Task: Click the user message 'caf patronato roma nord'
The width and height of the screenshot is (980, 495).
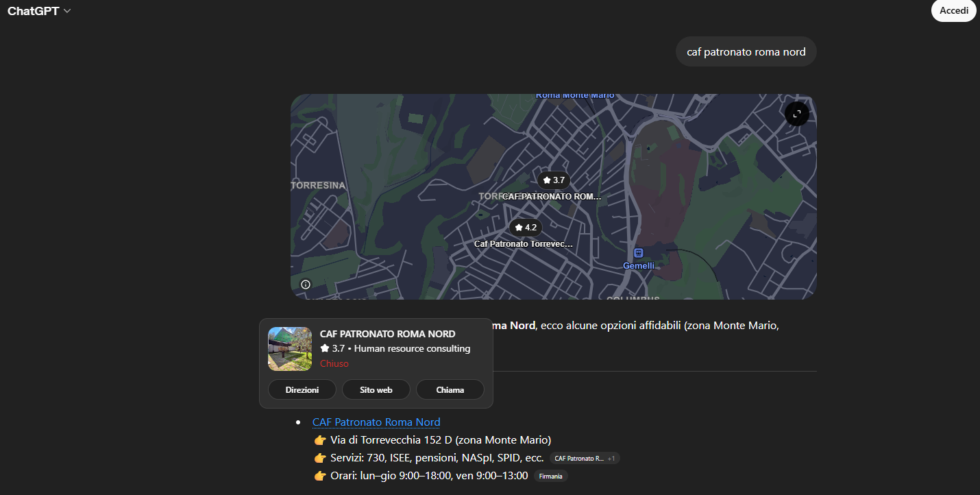Action: 746,52
